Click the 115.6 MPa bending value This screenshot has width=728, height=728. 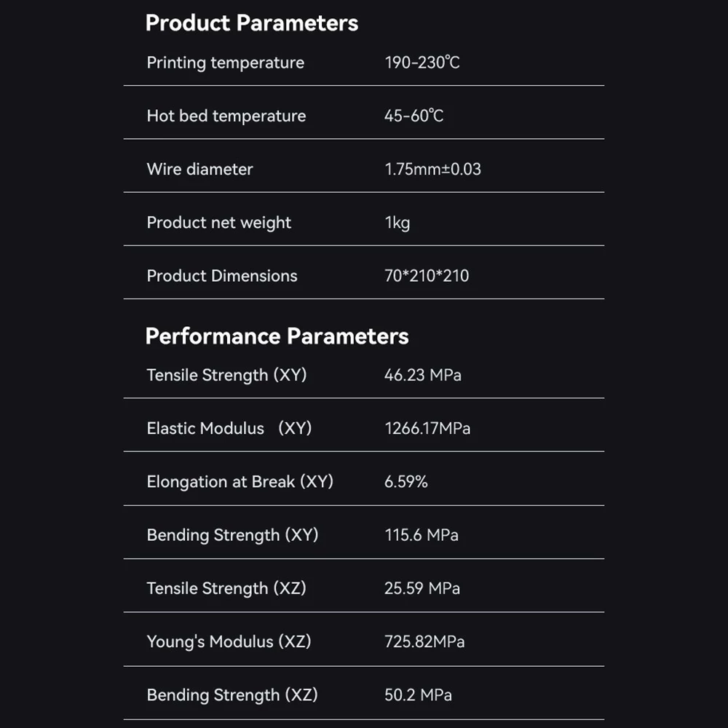tap(422, 535)
